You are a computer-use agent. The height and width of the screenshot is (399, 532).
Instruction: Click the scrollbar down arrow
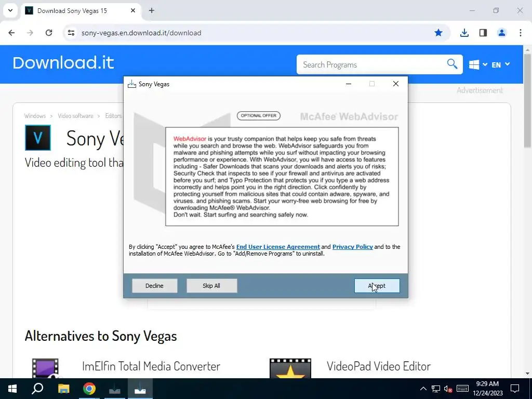click(527, 374)
